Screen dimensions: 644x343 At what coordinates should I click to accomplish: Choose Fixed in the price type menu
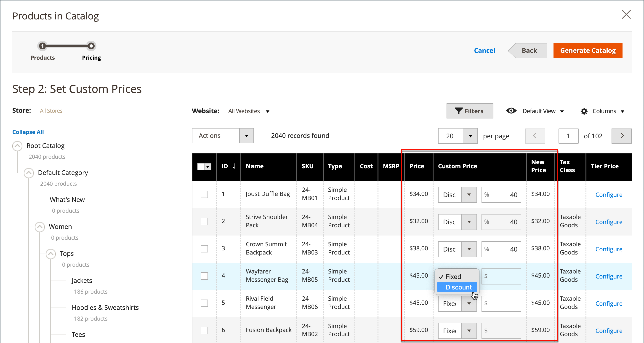coord(453,277)
